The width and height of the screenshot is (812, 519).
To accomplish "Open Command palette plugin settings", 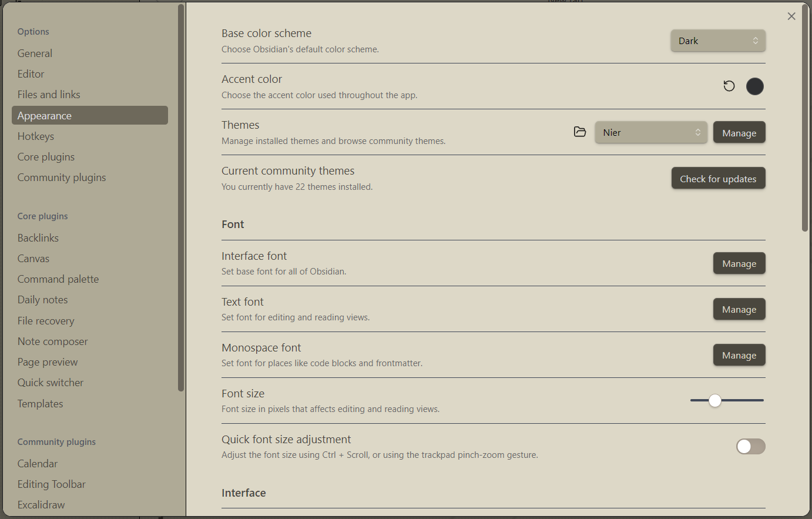I will tap(90, 279).
